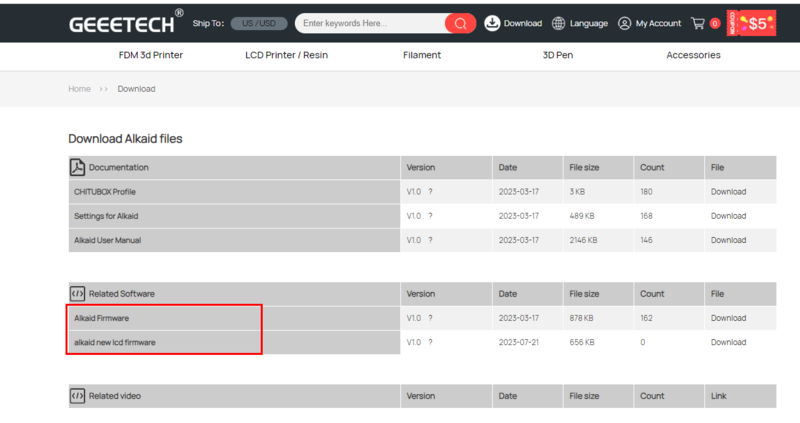This screenshot has height=423, width=800.
Task: Click the Download arrow icon in header
Action: tap(492, 23)
